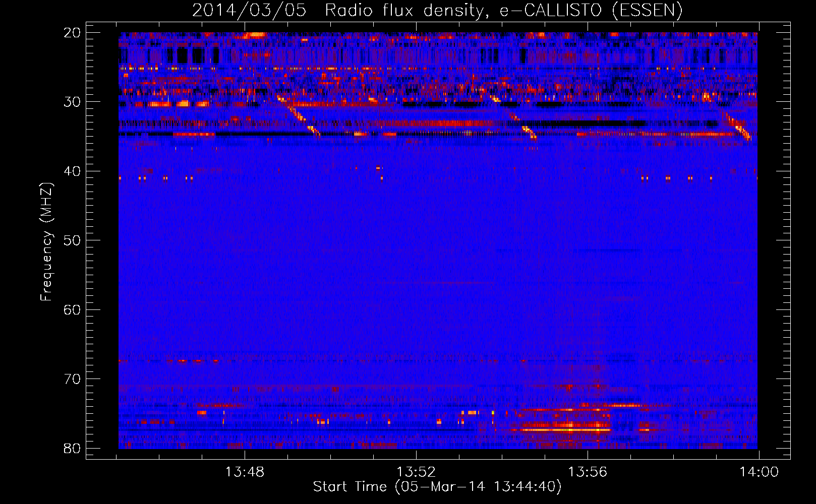Image resolution: width=816 pixels, height=504 pixels.
Task: Click the 70 frequency tick label
Action: point(72,379)
